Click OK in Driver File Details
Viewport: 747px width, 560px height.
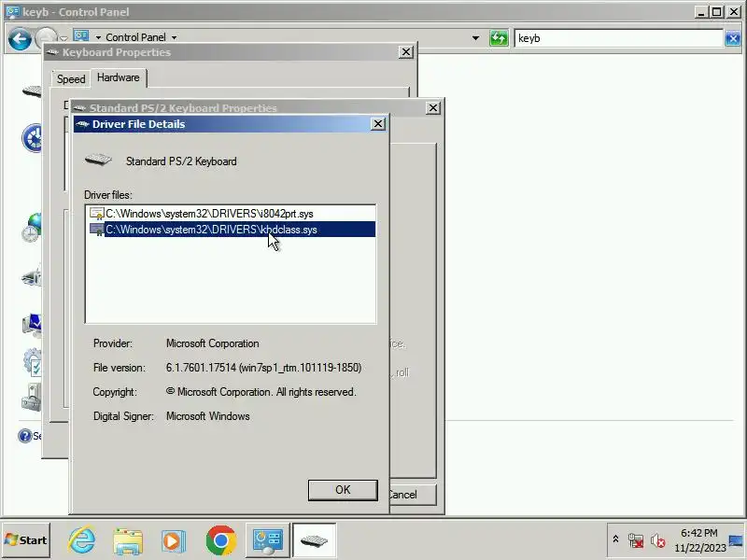pyautogui.click(x=343, y=490)
